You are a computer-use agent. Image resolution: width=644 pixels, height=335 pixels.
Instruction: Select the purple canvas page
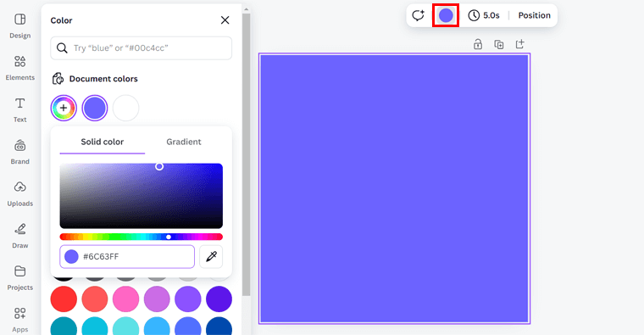coord(394,188)
